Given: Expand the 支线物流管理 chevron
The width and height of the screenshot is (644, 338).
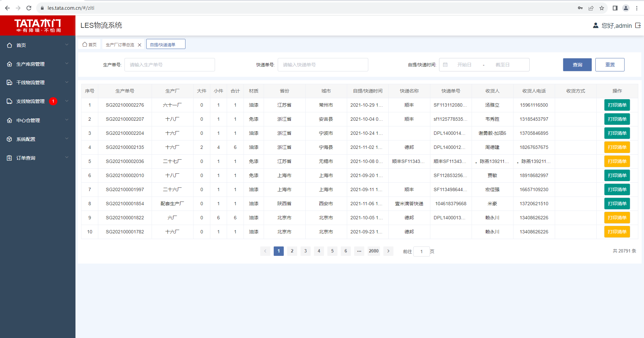Looking at the screenshot, I should click(67, 101).
